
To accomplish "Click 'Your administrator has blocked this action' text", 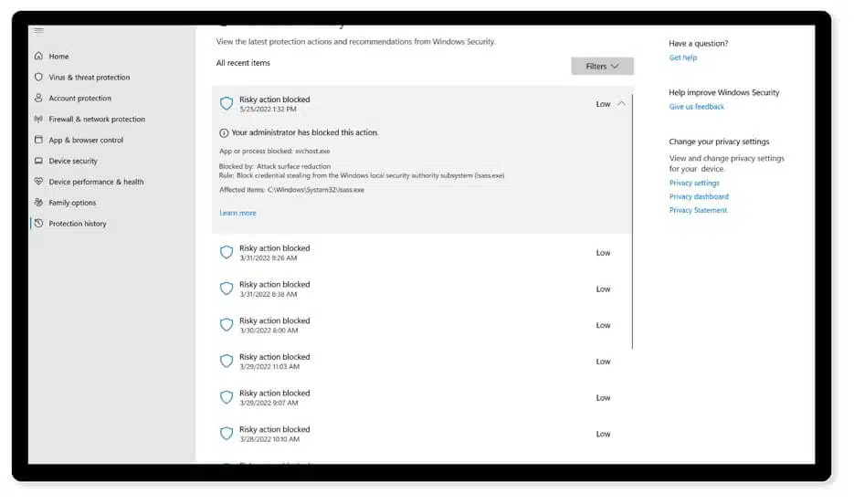I will pyautogui.click(x=305, y=132).
